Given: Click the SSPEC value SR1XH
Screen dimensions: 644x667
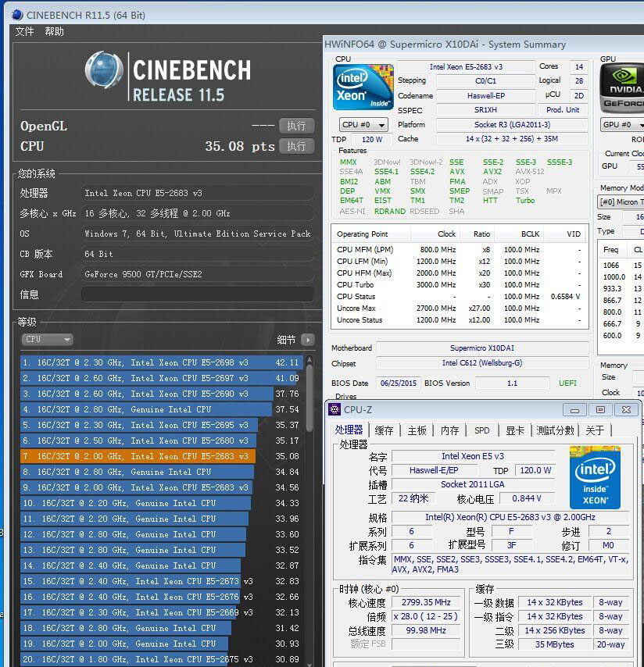Looking at the screenshot, I should [x=485, y=110].
